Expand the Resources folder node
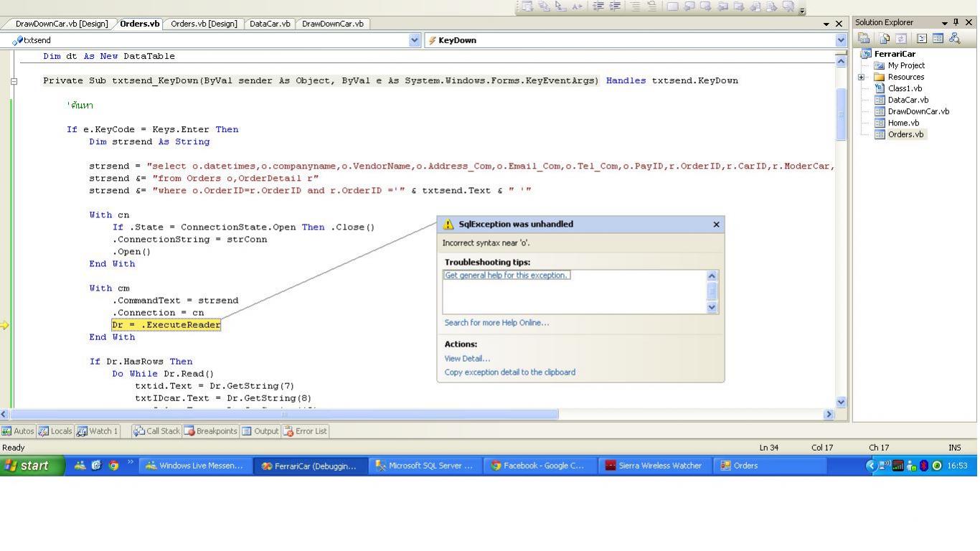980x551 pixels. (861, 77)
